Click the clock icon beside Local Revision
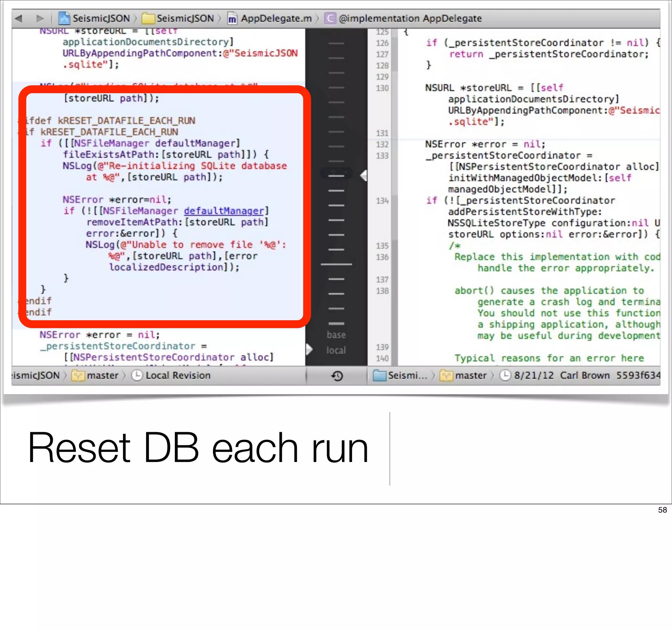This screenshot has height=630, width=672. pyautogui.click(x=137, y=375)
